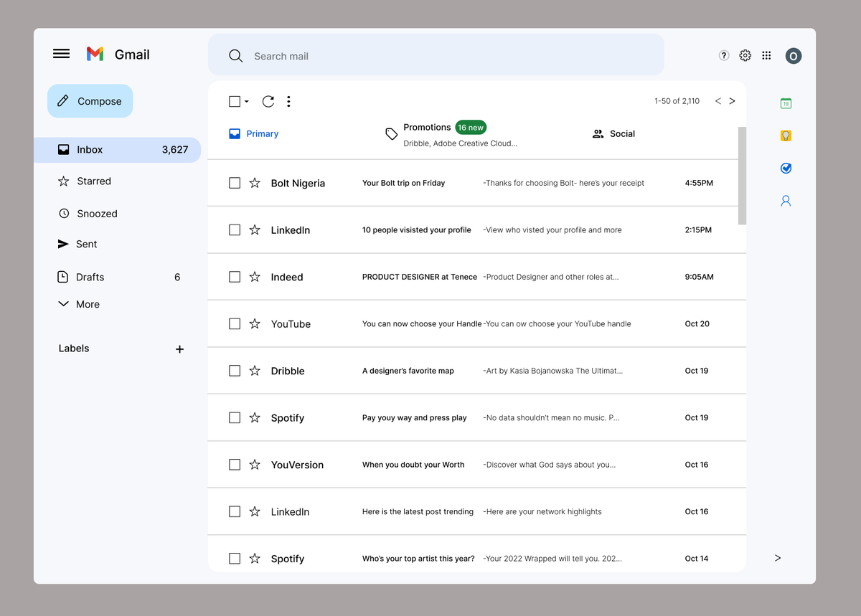Open the select-all dropdown arrow
The image size is (861, 616).
pos(247,102)
